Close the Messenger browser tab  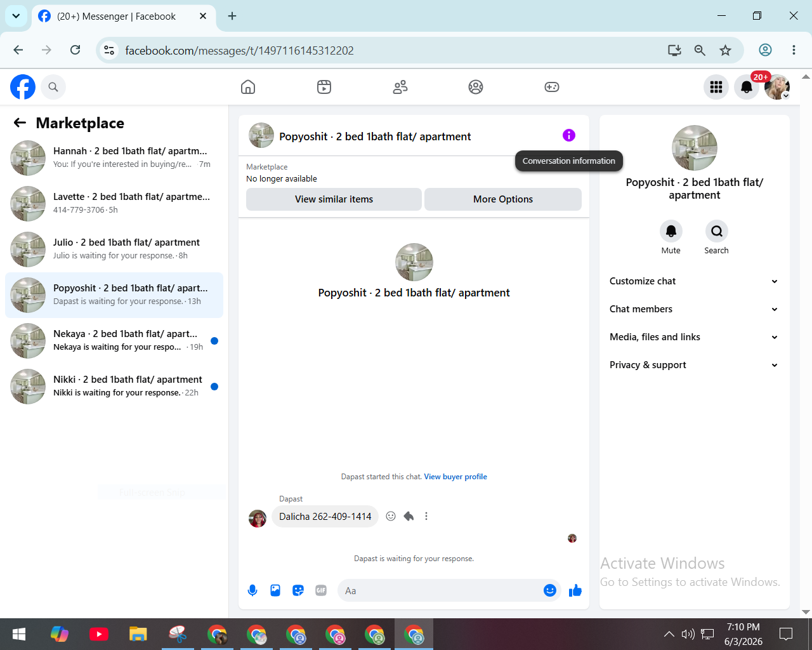pyautogui.click(x=203, y=16)
